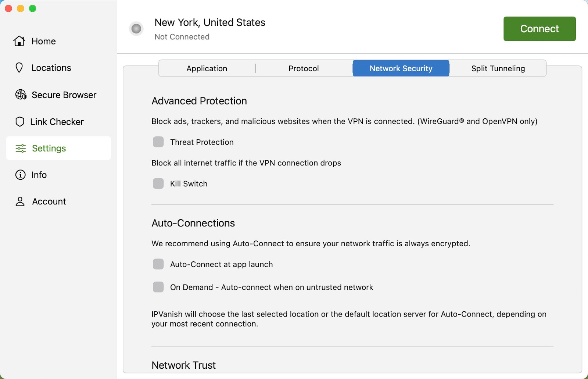The width and height of the screenshot is (588, 379).
Task: Open the Split Tunneling tab
Action: point(498,68)
